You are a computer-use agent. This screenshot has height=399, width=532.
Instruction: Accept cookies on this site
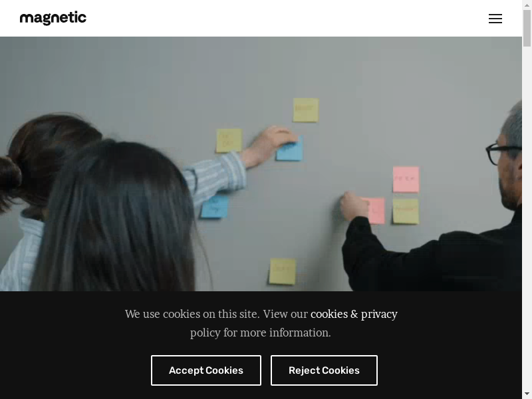coord(206,370)
